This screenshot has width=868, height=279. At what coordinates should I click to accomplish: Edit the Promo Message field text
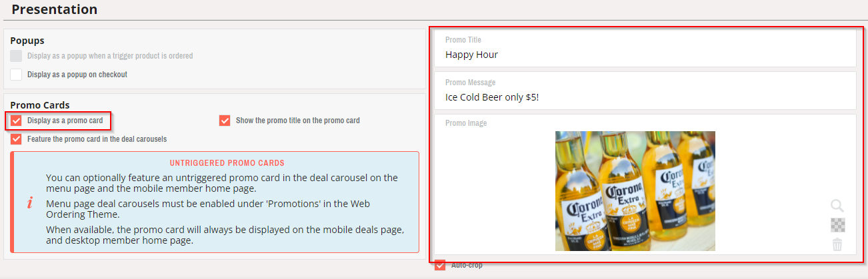645,91
